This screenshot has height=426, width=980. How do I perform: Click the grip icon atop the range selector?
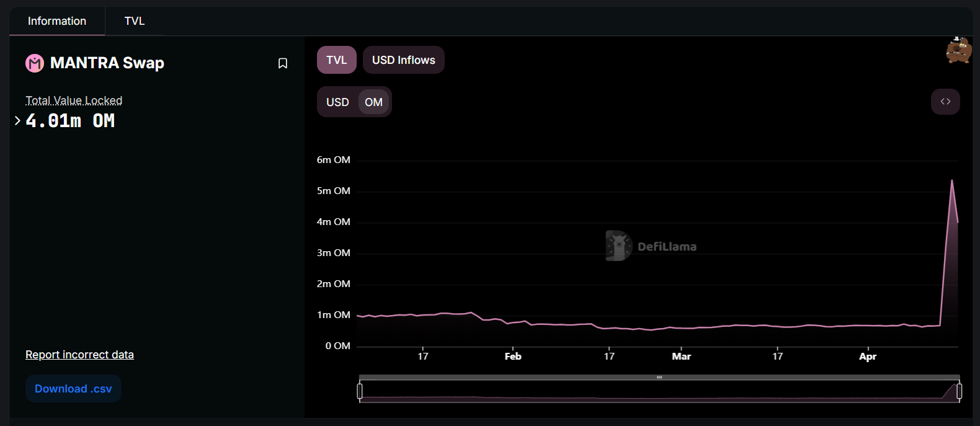(659, 377)
